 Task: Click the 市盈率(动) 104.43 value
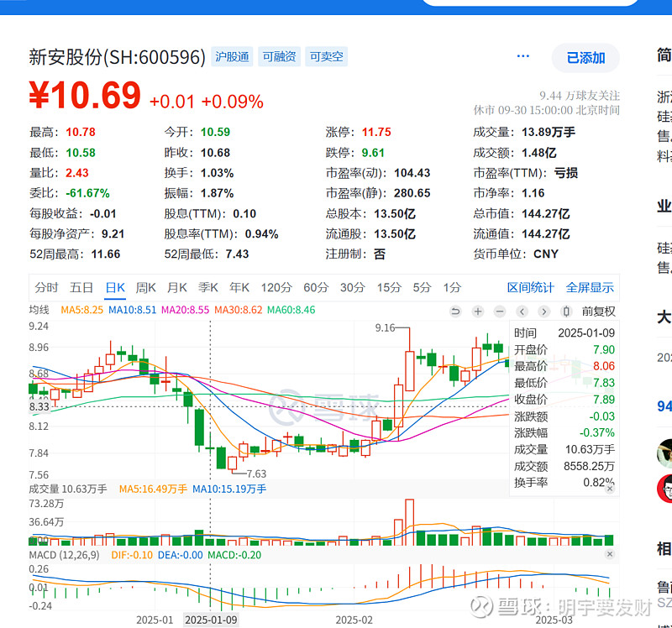(x=412, y=173)
